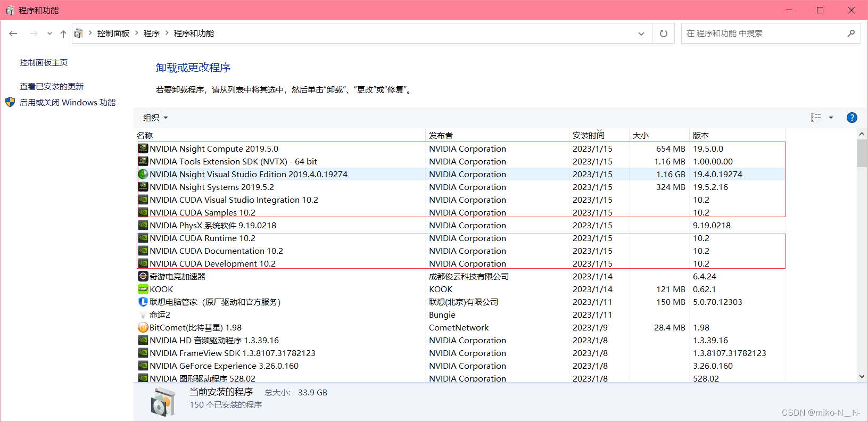
Task: Click the BitComet(比特彗星) icon
Action: click(143, 327)
